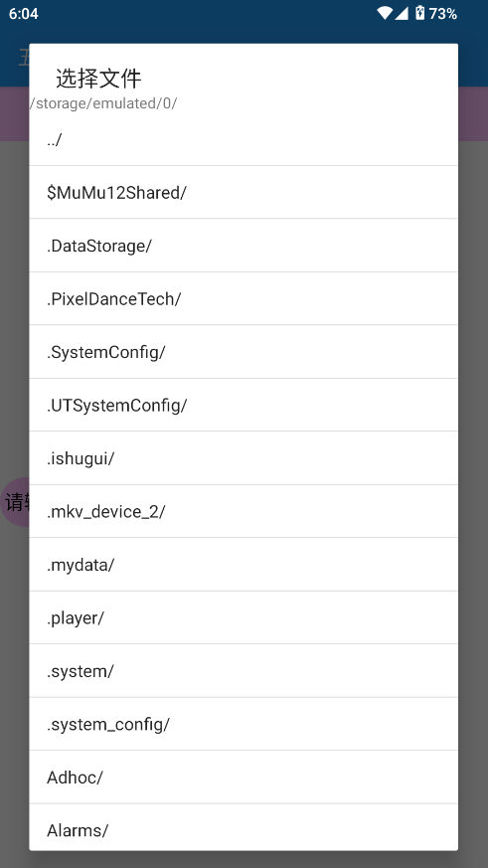The height and width of the screenshot is (868, 488).
Task: Tap the /storage/emulated/0/ path text
Action: coord(103,103)
